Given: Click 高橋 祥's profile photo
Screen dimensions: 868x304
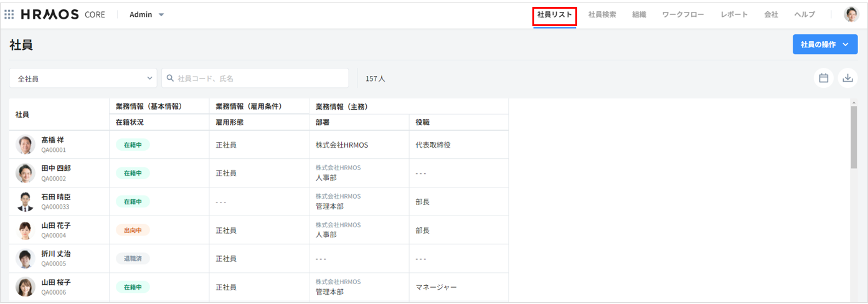Looking at the screenshot, I should pos(26,145).
